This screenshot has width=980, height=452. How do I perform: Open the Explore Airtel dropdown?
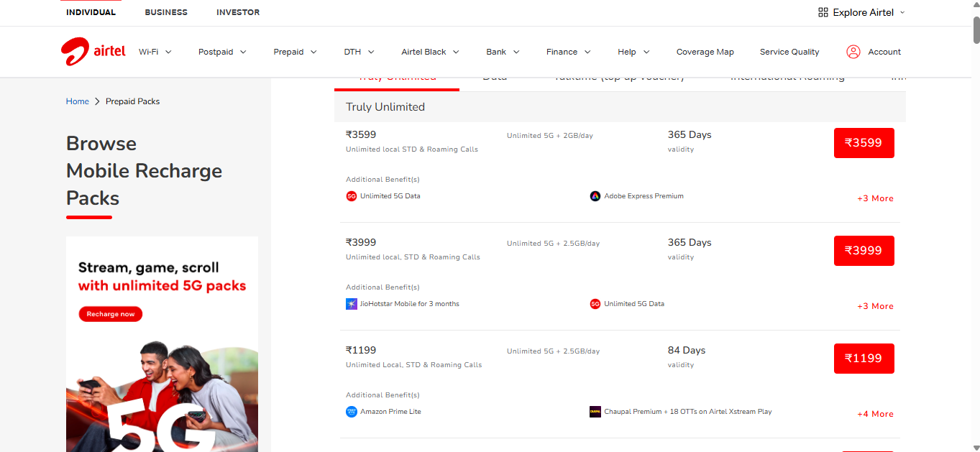click(x=861, y=12)
